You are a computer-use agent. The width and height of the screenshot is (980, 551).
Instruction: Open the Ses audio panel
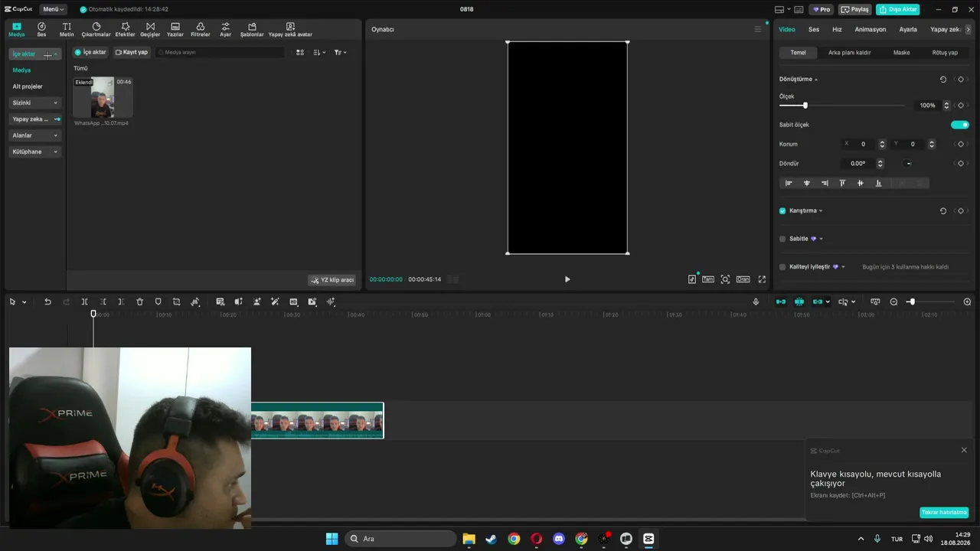41,30
